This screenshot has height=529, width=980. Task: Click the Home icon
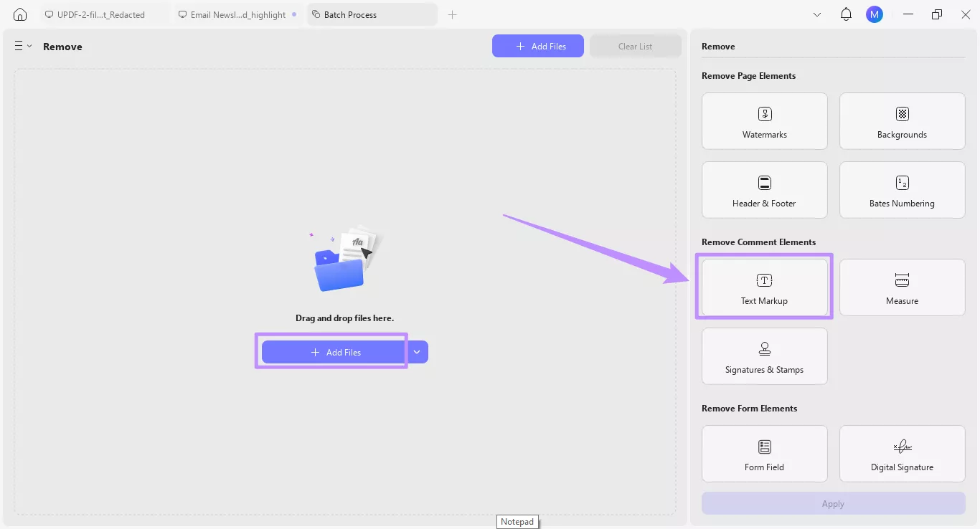coord(19,14)
